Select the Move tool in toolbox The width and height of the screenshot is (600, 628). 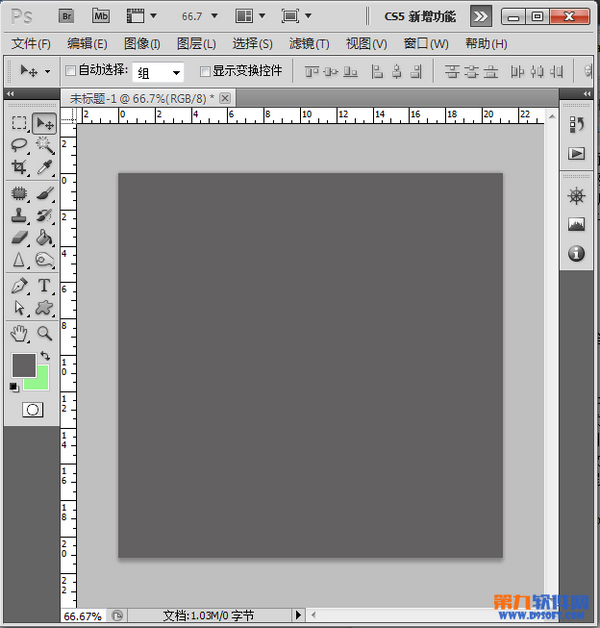point(44,123)
